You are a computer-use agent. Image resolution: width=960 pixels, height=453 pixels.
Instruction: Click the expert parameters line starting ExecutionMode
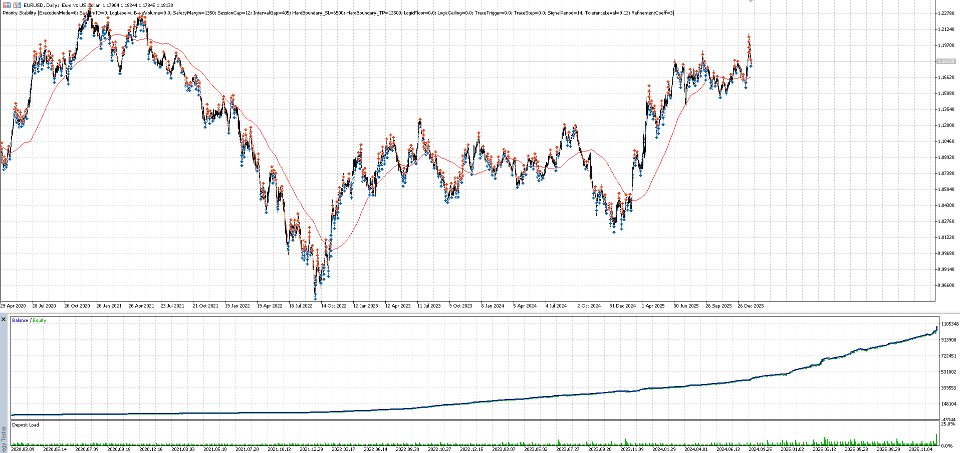pos(337,12)
